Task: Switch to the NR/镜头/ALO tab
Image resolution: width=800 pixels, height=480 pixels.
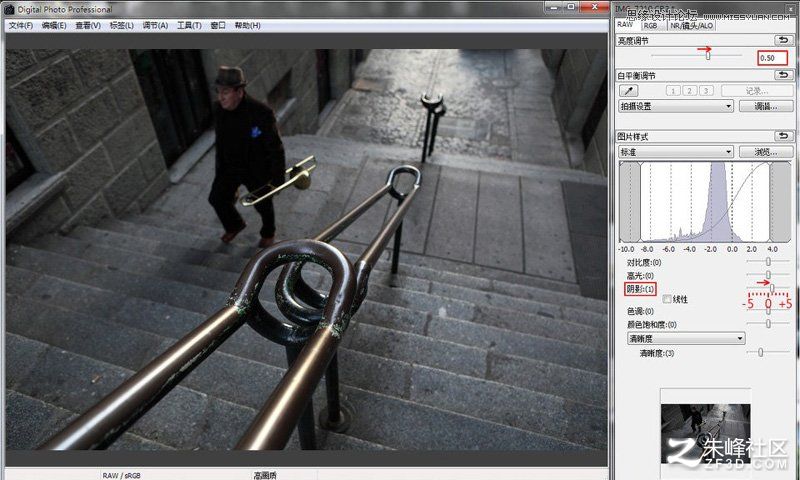Action: pos(692,26)
